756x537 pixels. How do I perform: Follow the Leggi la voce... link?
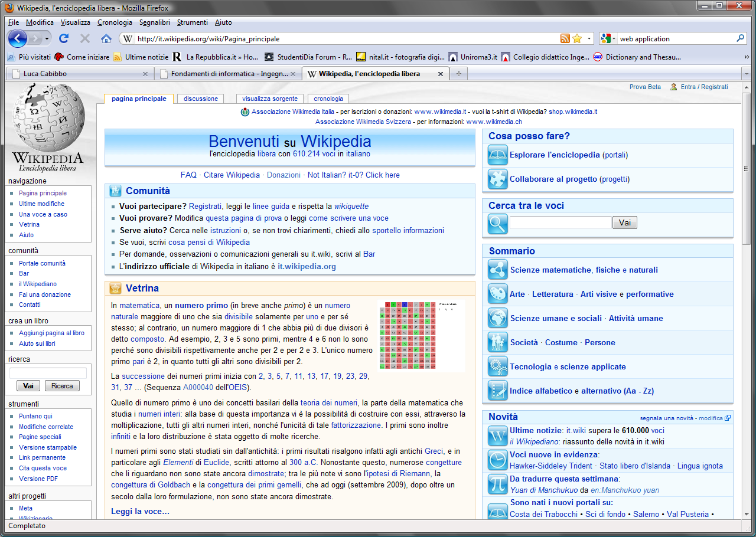pyautogui.click(x=140, y=511)
